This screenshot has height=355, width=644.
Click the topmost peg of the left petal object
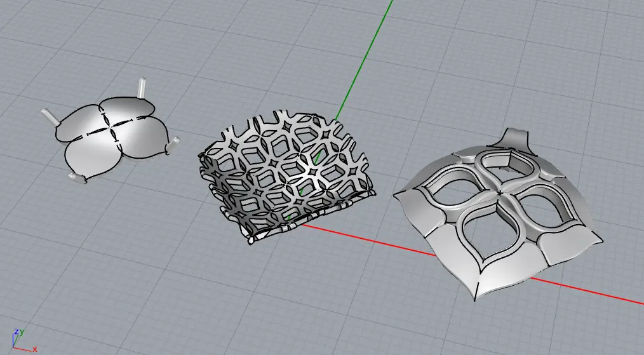pyautogui.click(x=142, y=88)
